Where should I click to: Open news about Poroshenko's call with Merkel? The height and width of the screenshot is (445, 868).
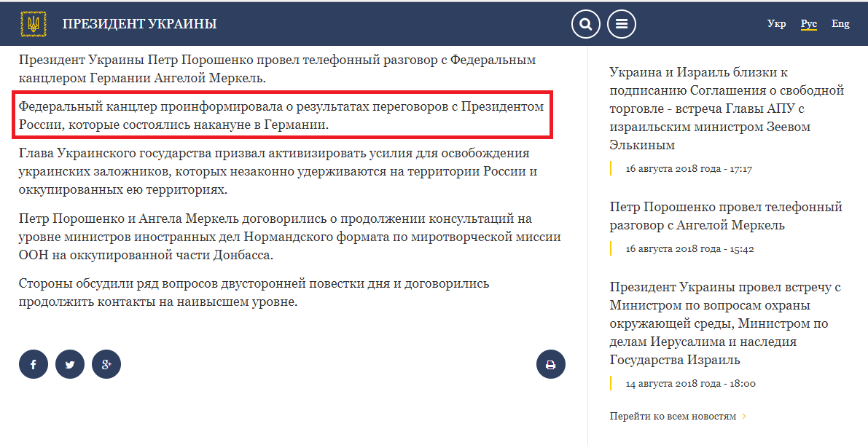(726, 216)
